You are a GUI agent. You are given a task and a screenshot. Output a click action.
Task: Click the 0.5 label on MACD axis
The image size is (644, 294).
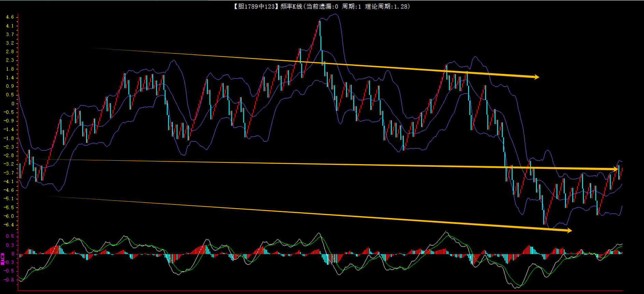pos(10,236)
